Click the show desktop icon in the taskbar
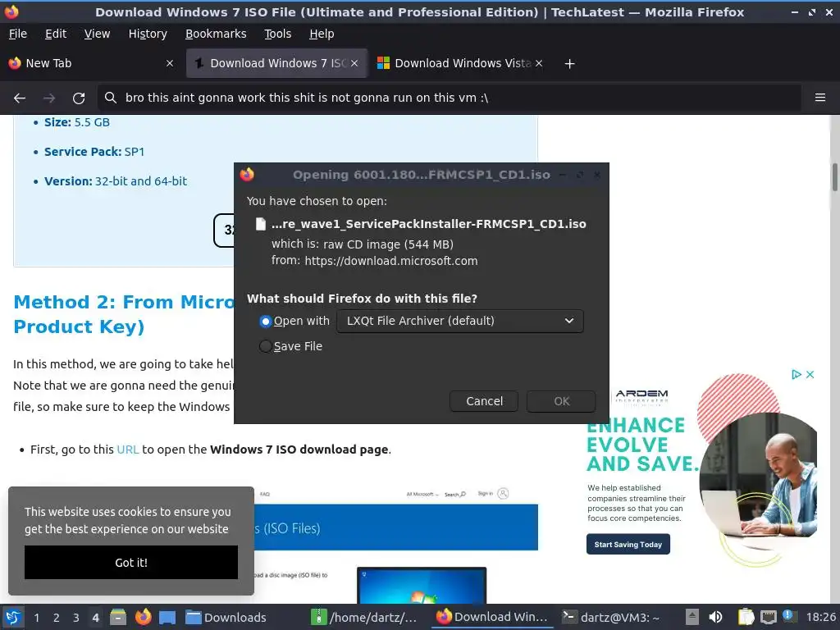 pos(167,618)
